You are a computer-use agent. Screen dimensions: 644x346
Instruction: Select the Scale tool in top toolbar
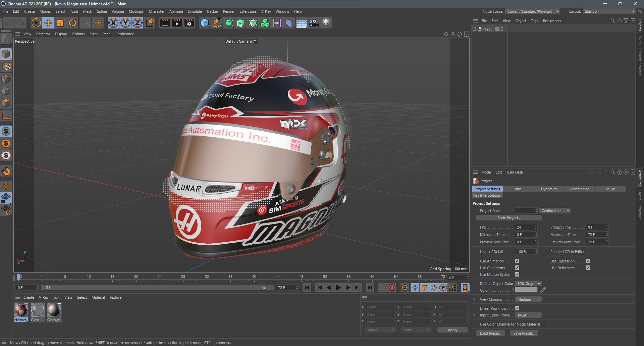60,23
